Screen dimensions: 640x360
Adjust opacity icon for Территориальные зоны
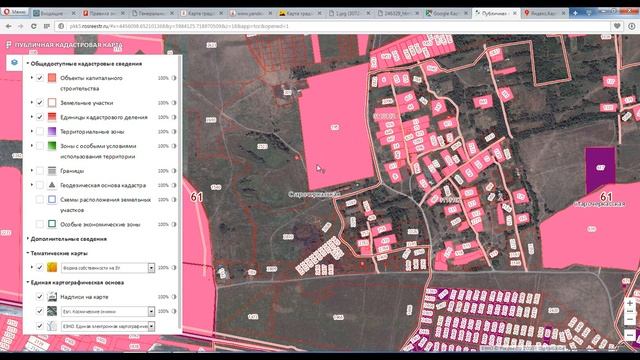[174, 131]
